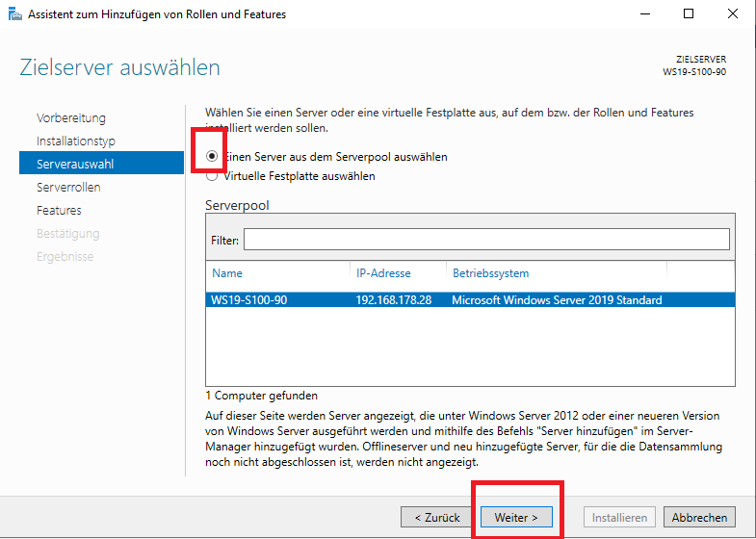Image resolution: width=756 pixels, height=539 pixels.
Task: Click 'Weiter >' to continue
Action: click(x=516, y=517)
